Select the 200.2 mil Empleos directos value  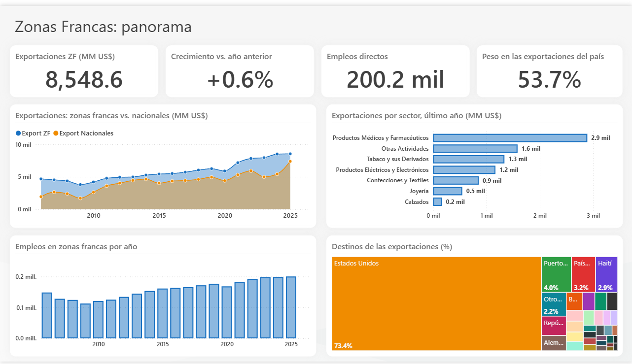pos(395,80)
